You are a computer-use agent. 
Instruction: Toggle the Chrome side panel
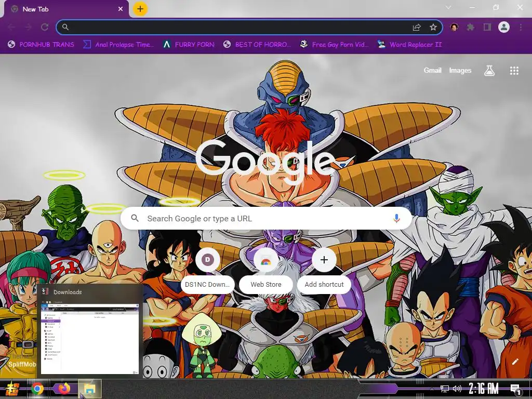tap(487, 27)
